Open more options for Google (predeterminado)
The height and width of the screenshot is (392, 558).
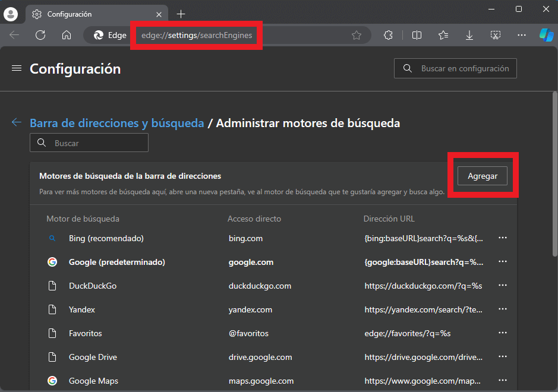(x=503, y=261)
